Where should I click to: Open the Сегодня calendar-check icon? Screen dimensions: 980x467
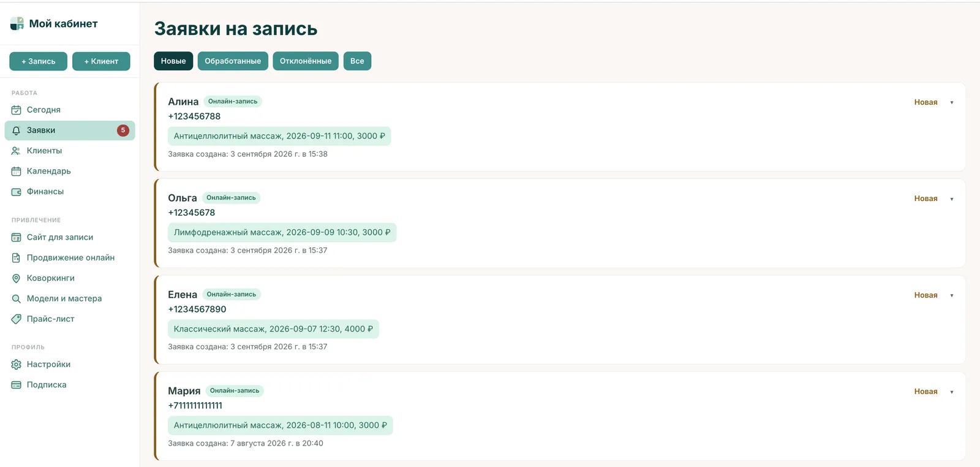point(17,110)
